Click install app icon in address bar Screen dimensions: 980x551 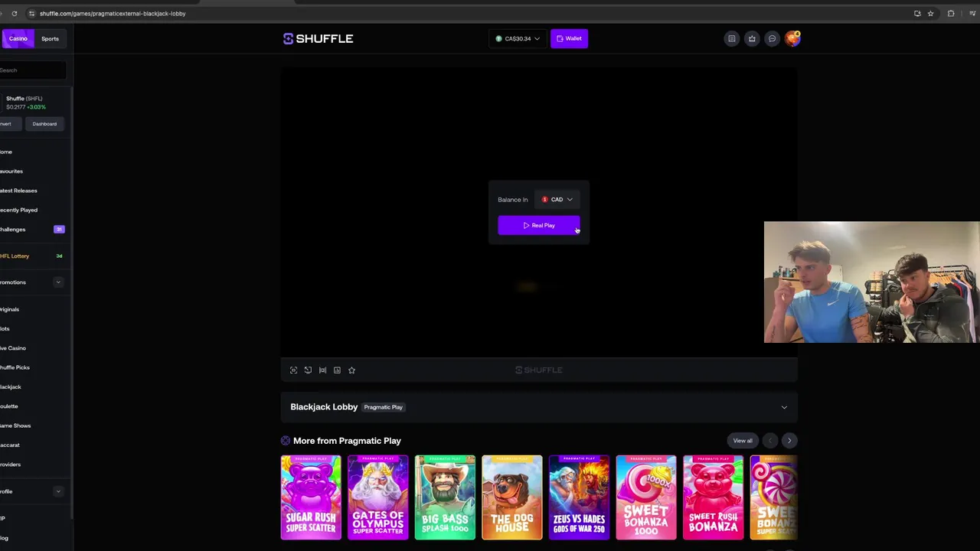pyautogui.click(x=917, y=13)
